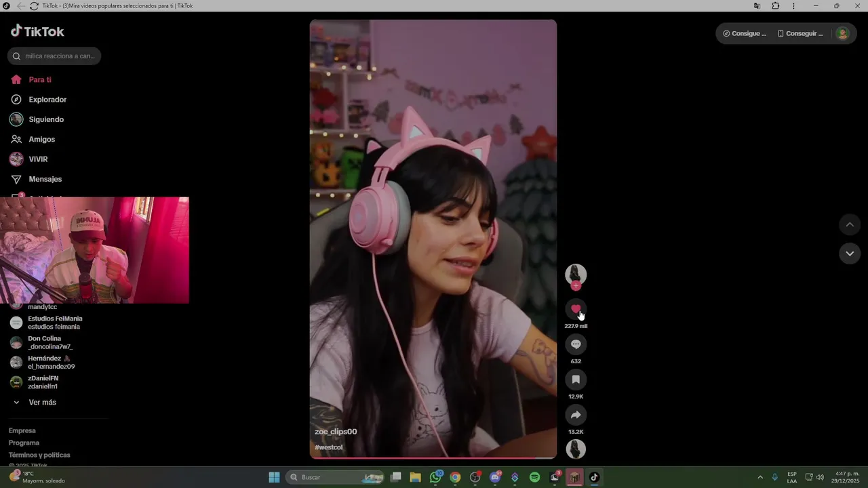This screenshot has width=868, height=488.
Task: Open the Amigos page
Action: point(41,139)
